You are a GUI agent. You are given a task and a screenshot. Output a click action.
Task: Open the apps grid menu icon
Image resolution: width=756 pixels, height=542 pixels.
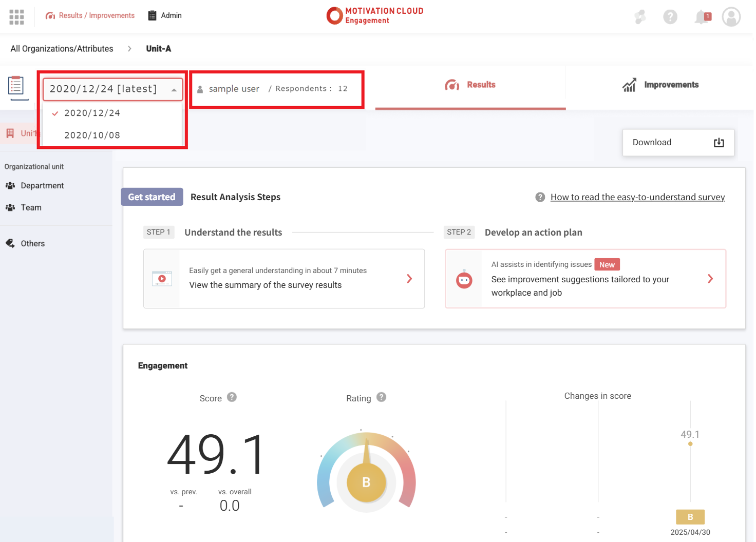(16, 16)
